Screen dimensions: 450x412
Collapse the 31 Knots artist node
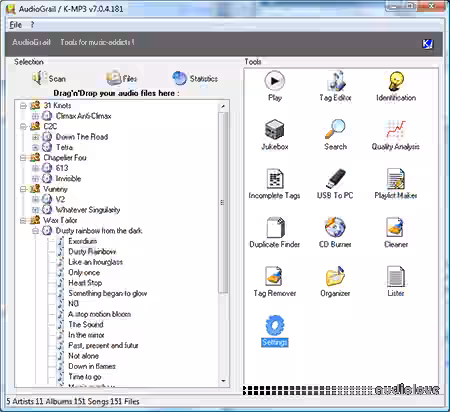(23, 106)
